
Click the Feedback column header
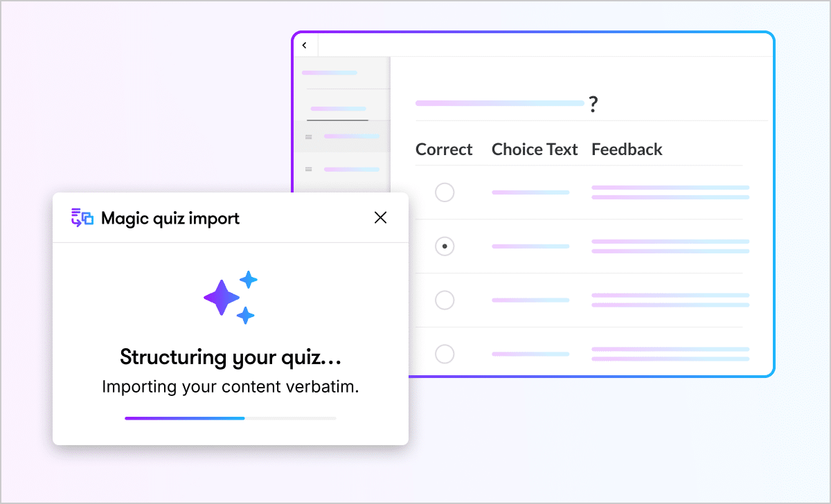(x=627, y=149)
